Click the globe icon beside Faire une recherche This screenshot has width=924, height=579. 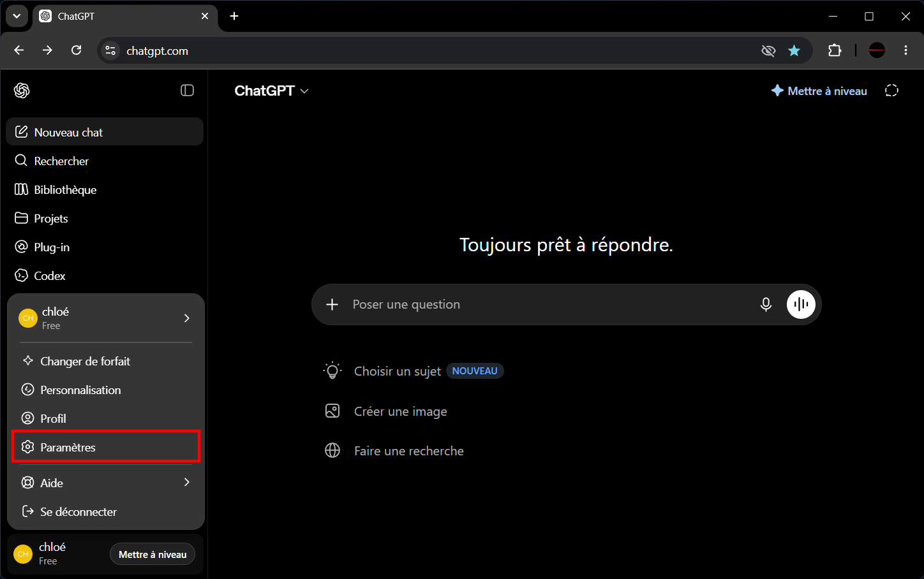click(x=332, y=450)
